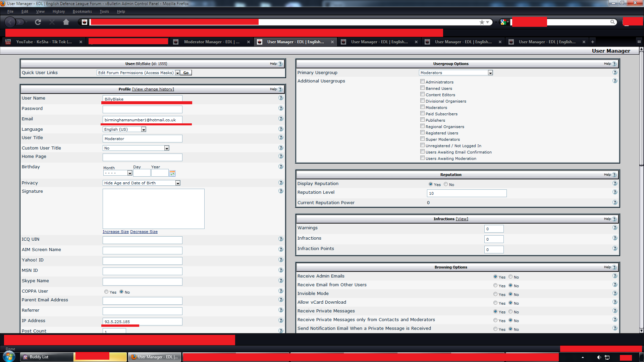Viewport: 644px width, 362px height.
Task: Click the Home toolbar icon
Action: tap(66, 22)
